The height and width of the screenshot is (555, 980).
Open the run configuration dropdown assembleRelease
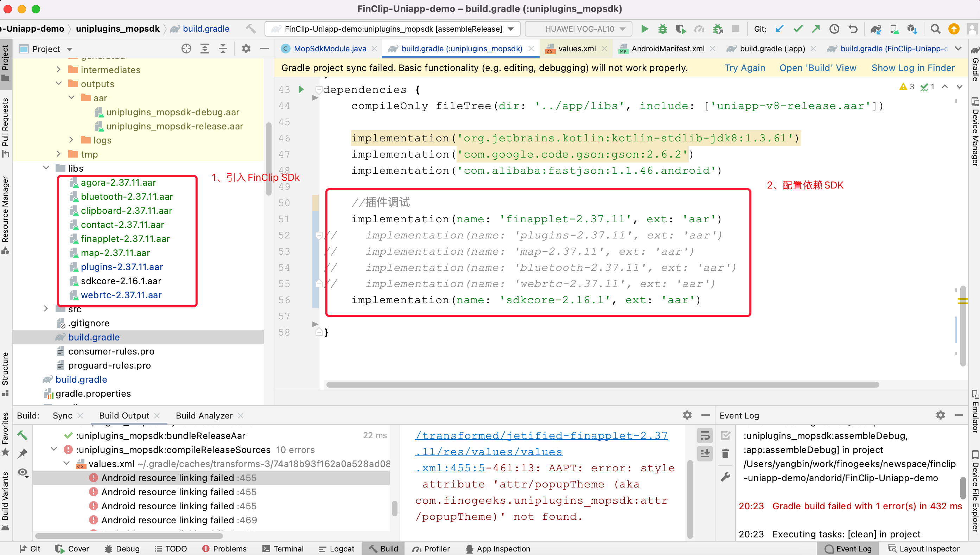pos(393,29)
